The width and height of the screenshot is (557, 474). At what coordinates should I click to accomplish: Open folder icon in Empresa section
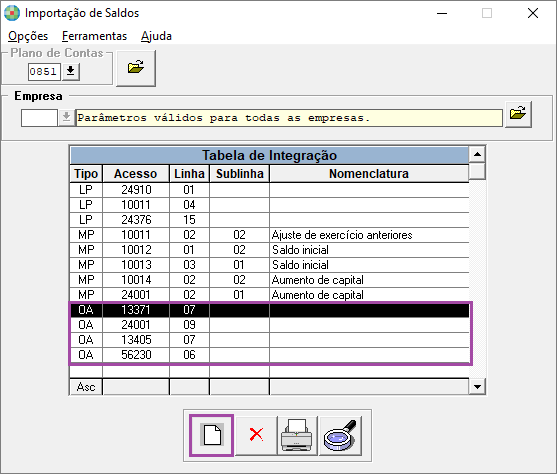[x=518, y=114]
